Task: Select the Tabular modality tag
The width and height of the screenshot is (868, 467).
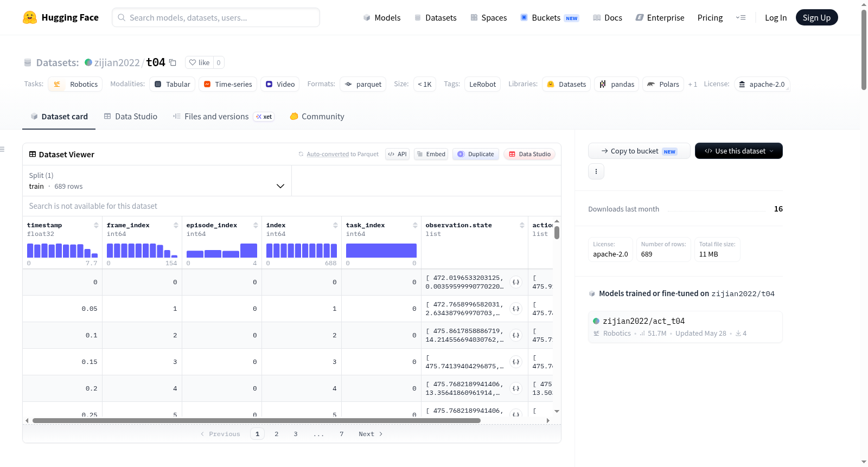Action: [x=173, y=84]
